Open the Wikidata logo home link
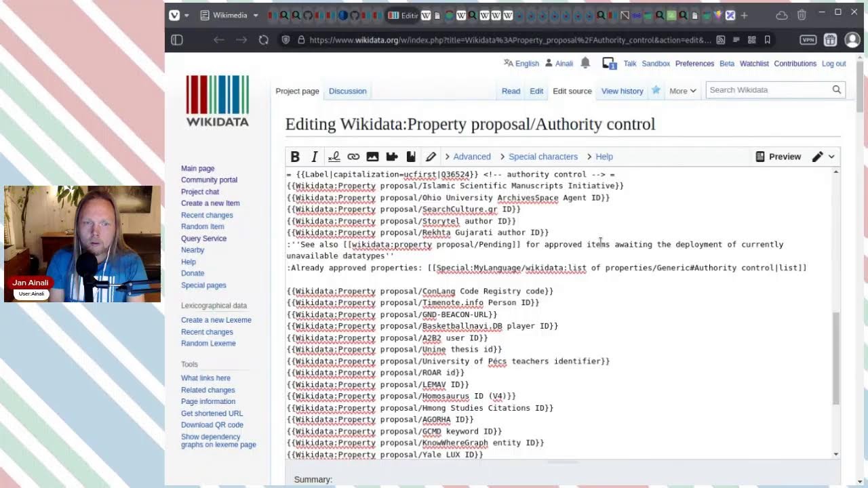868x488 pixels. 218,101
